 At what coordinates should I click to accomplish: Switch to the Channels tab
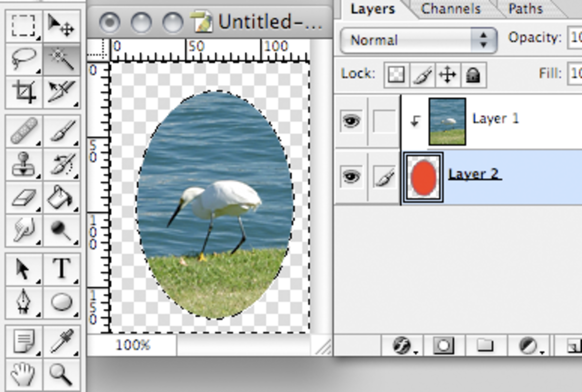(x=451, y=9)
